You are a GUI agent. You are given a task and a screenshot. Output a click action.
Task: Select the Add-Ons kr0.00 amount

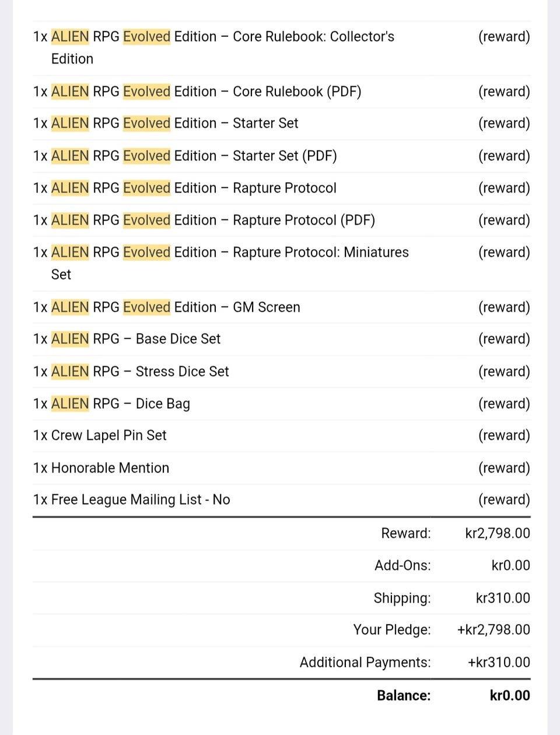511,565
